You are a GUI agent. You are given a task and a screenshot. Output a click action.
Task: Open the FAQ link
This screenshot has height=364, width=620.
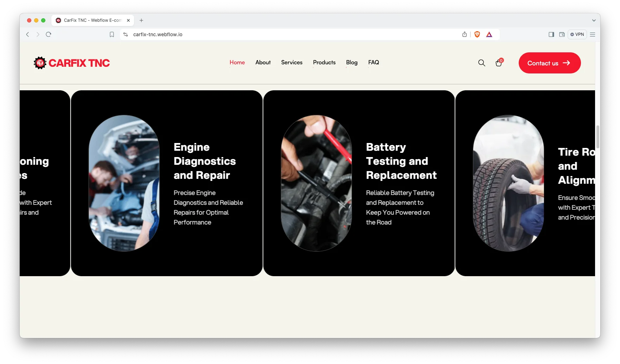(373, 63)
